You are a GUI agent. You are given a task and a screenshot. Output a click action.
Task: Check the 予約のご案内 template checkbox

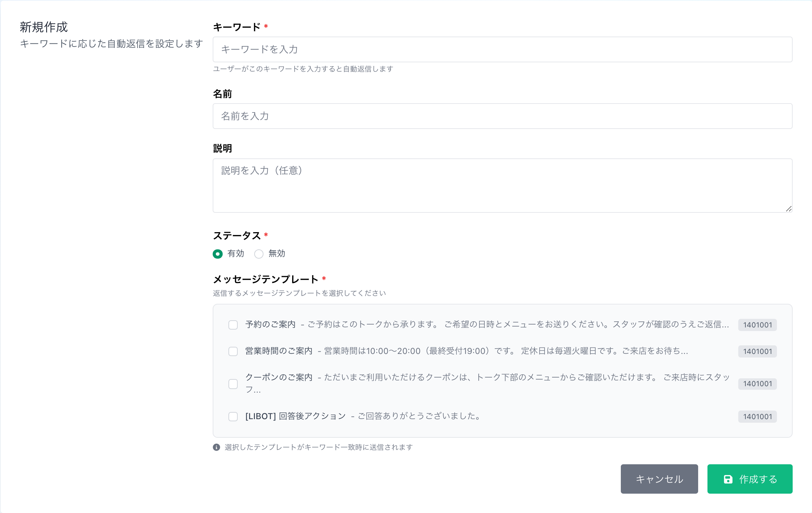[x=233, y=325]
